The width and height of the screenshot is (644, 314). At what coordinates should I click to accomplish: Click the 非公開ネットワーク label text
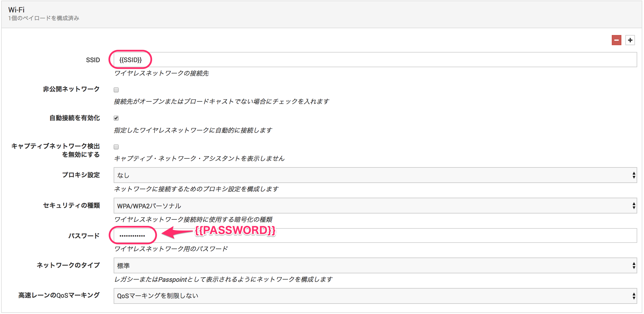(x=71, y=89)
